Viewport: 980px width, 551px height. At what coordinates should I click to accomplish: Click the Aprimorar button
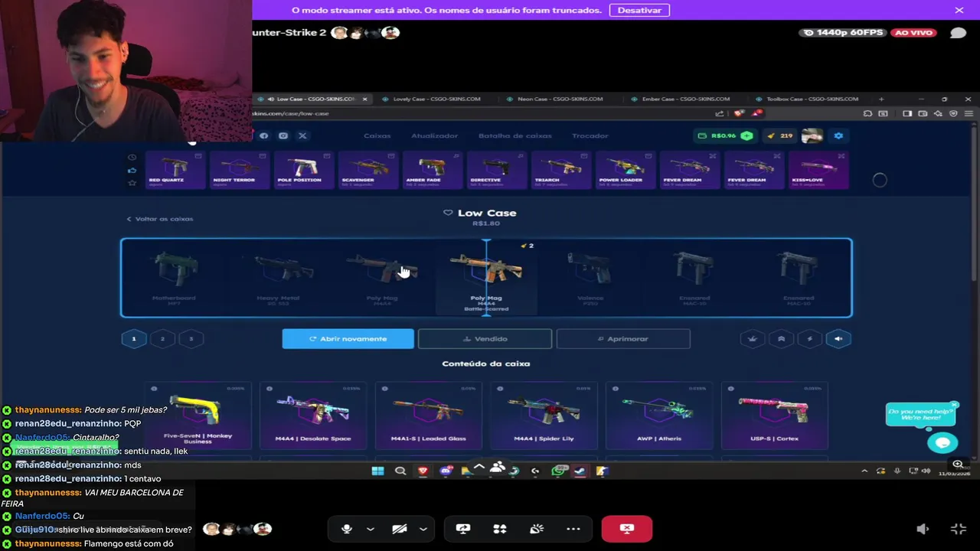[x=623, y=338]
